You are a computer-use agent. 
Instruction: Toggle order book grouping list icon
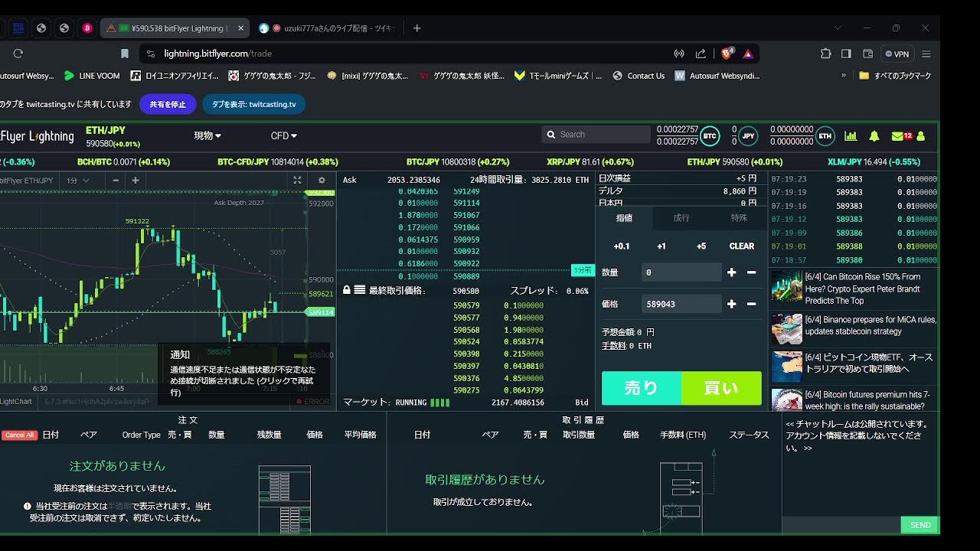[x=359, y=291]
